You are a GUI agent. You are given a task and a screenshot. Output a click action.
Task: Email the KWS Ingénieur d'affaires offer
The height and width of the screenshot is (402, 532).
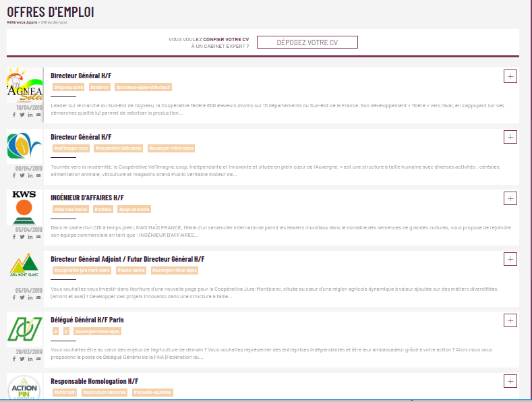(x=38, y=237)
